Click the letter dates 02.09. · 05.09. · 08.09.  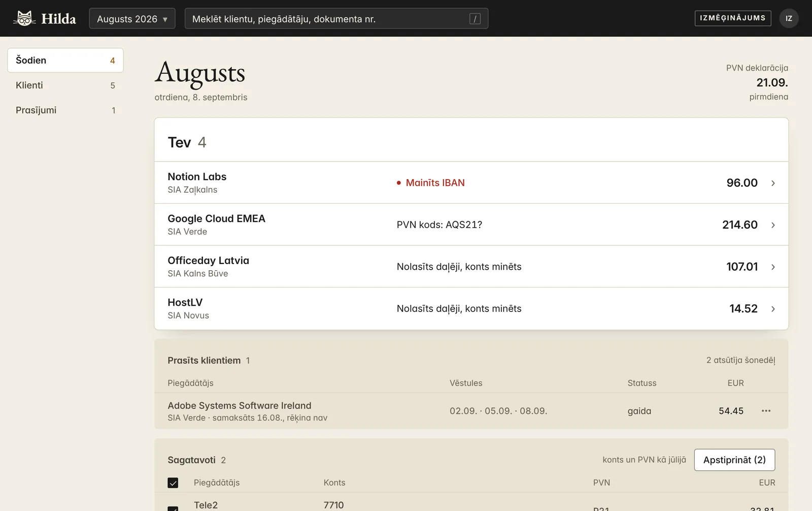coord(498,411)
